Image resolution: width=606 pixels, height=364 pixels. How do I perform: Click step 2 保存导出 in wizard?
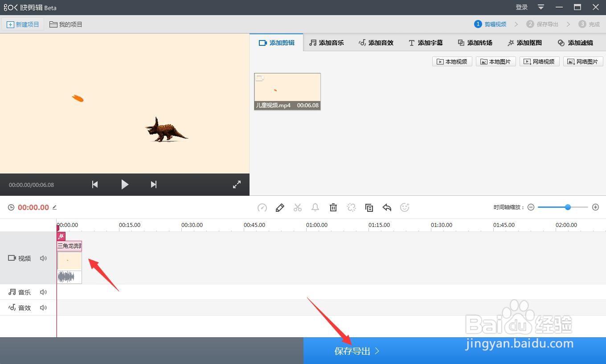click(x=542, y=24)
